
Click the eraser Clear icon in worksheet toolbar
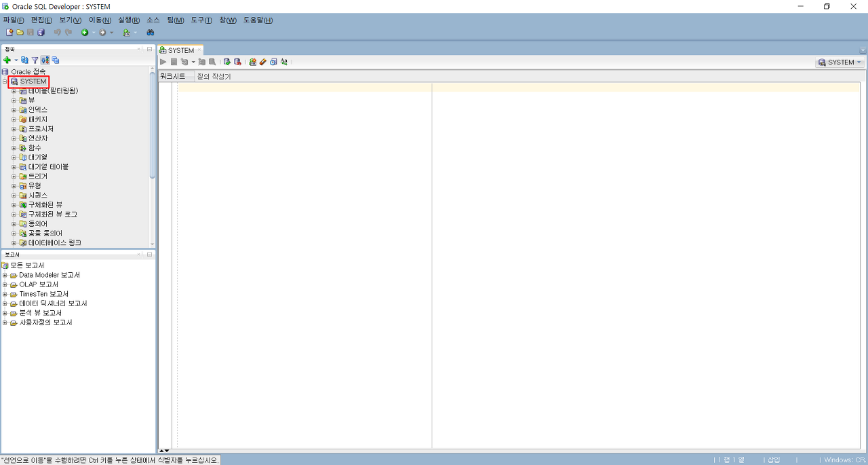point(262,62)
